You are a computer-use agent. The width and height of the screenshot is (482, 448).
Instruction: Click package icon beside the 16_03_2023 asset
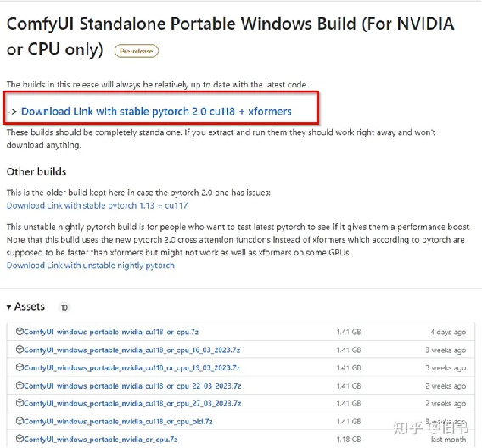tap(20, 350)
